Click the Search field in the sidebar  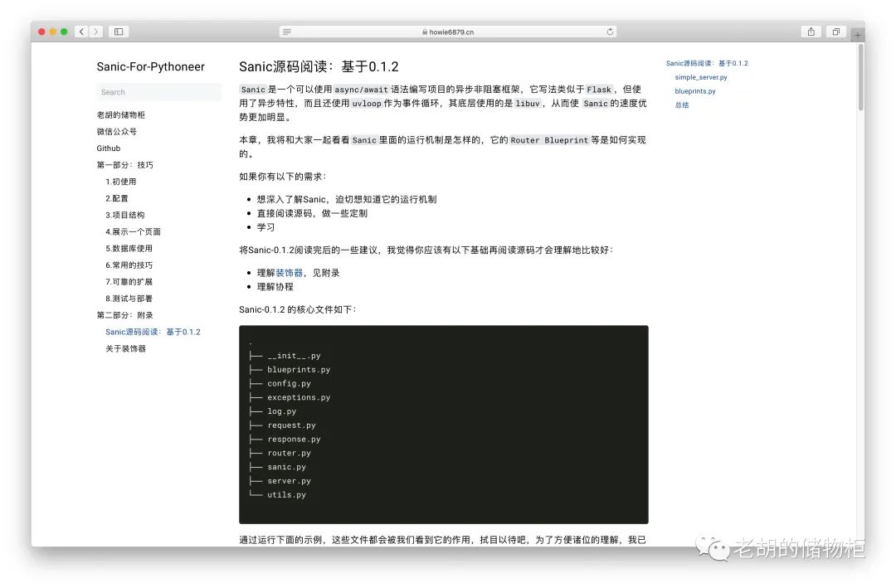[158, 92]
